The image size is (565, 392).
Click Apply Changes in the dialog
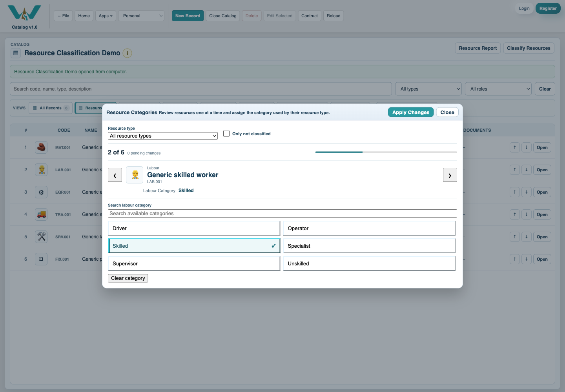click(411, 113)
